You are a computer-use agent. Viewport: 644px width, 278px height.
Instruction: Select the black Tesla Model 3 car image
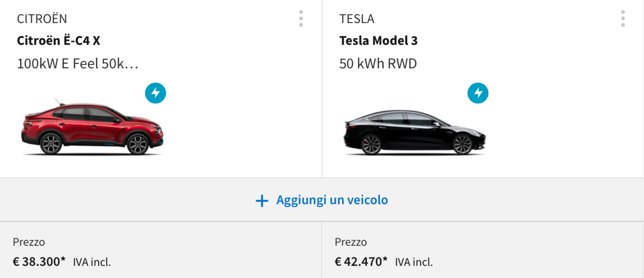click(414, 132)
